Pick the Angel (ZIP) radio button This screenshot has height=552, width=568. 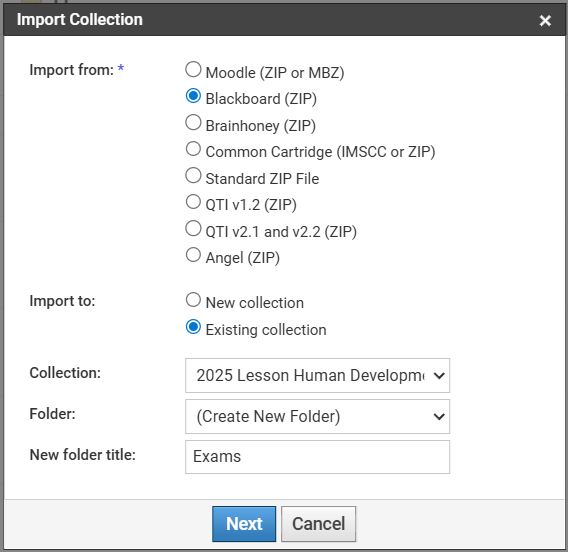coord(193,255)
